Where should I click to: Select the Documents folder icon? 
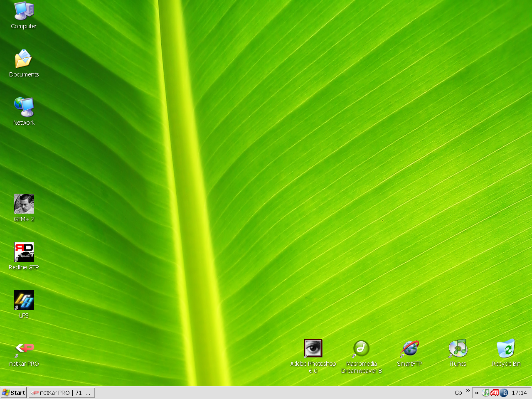pyautogui.click(x=24, y=59)
